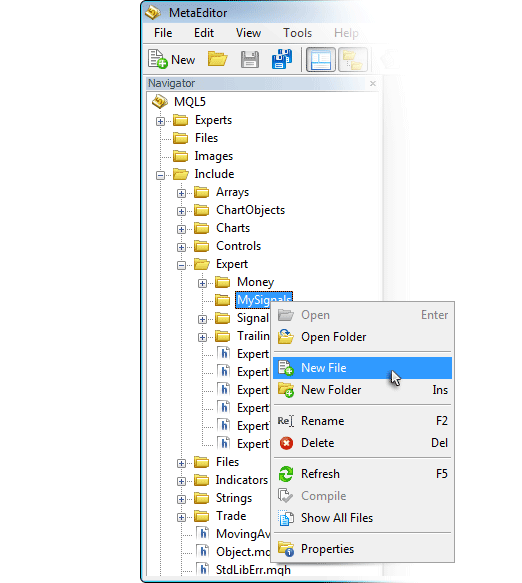The width and height of the screenshot is (522, 583).
Task: Collapse the Expert folder node
Action: coord(181,265)
